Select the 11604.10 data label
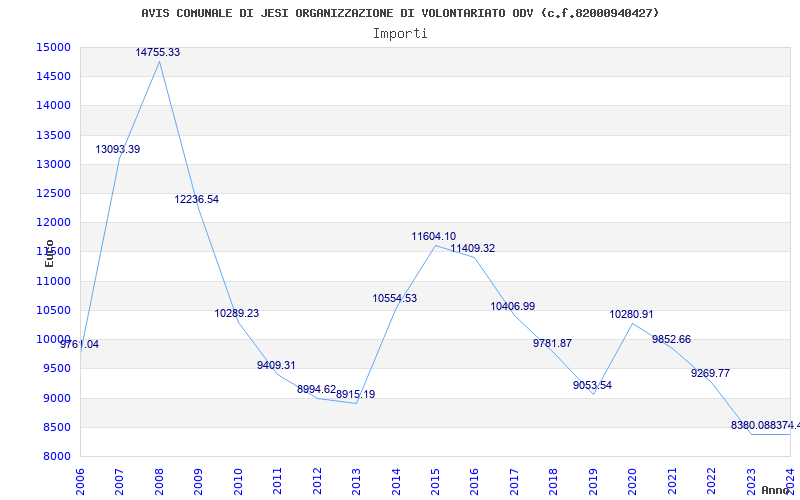 pyautogui.click(x=434, y=236)
